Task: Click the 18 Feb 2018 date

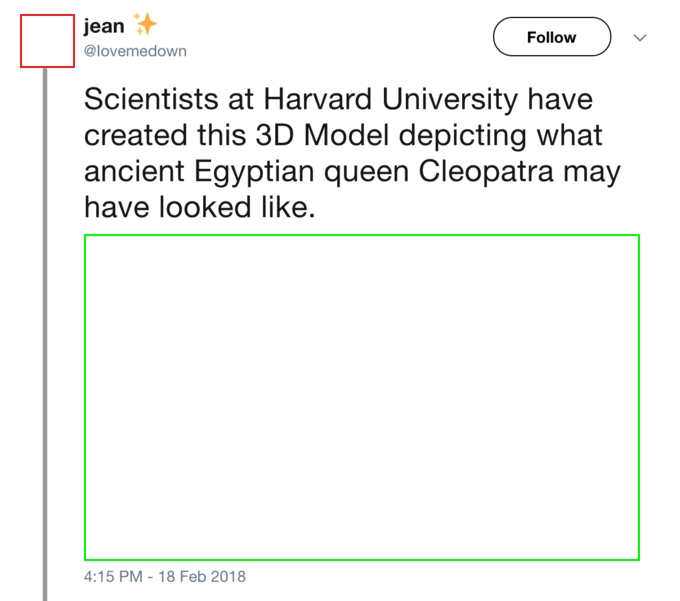Action: [202, 577]
